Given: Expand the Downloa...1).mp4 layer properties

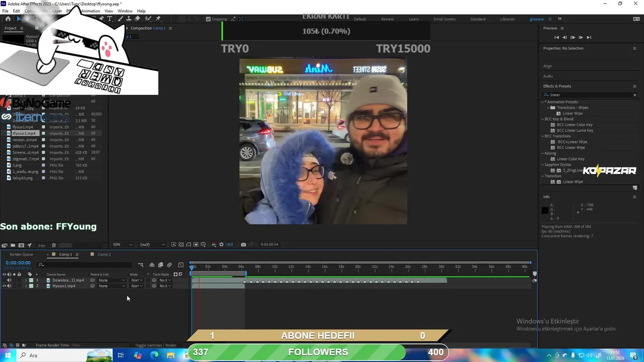Looking at the screenshot, I should (x=26, y=280).
